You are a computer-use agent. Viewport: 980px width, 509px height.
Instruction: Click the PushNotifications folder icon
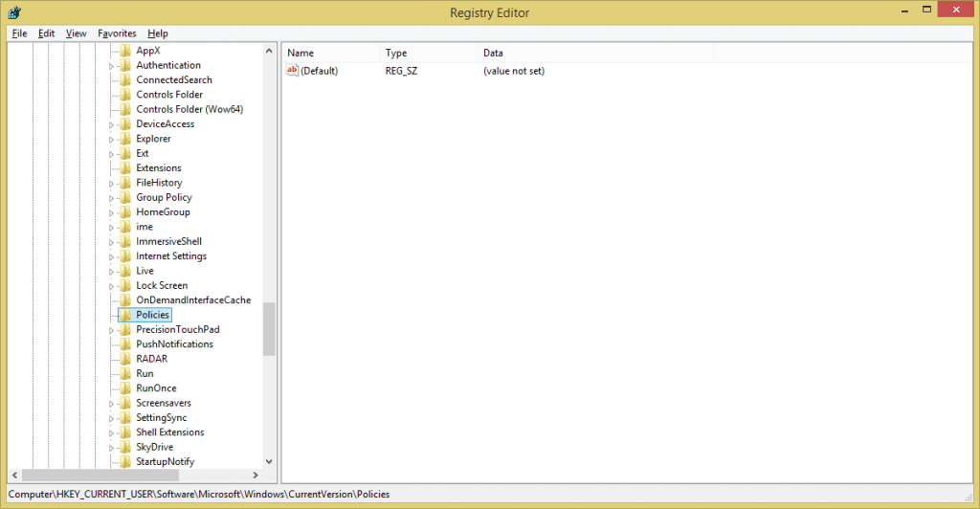[x=125, y=344]
